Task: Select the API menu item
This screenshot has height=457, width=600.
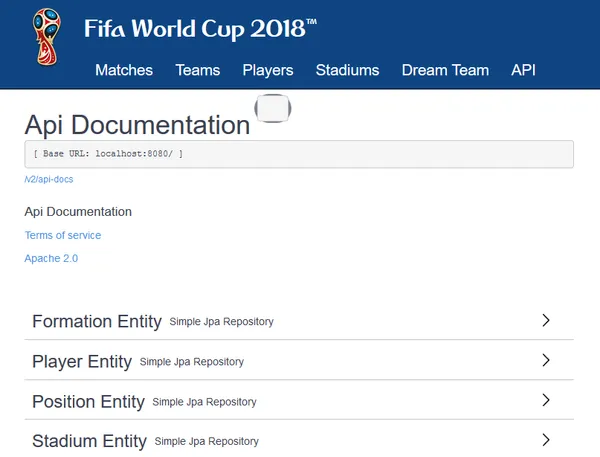Action: click(x=523, y=70)
